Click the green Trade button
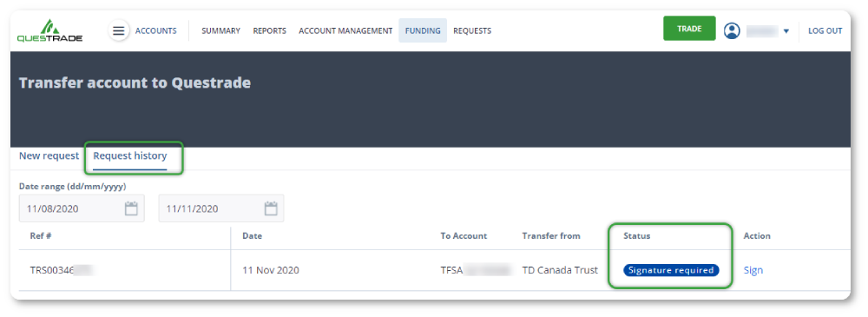This screenshot has width=868, height=317. click(x=689, y=29)
